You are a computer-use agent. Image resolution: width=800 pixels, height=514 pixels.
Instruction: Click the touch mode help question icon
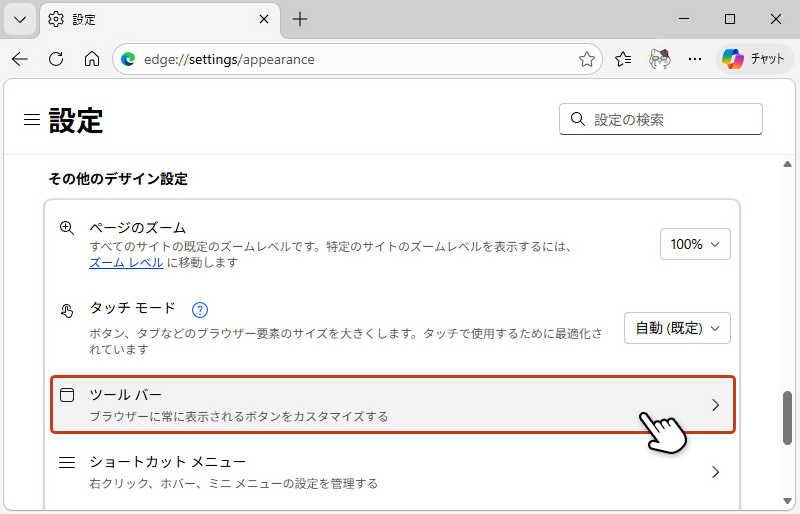click(199, 309)
